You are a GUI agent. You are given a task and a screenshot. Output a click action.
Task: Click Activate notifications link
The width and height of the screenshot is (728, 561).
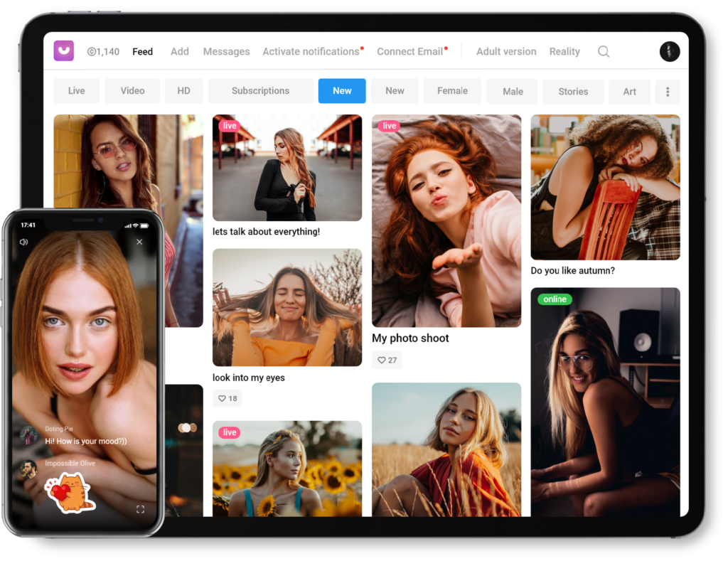pos(311,51)
